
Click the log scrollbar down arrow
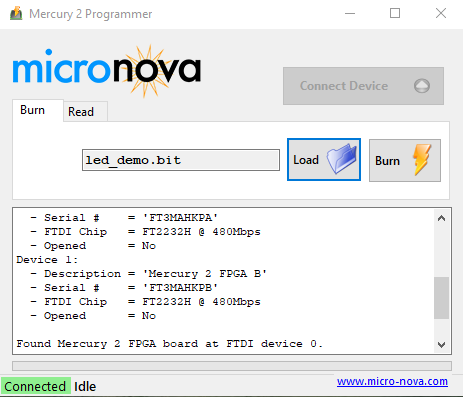(x=442, y=345)
